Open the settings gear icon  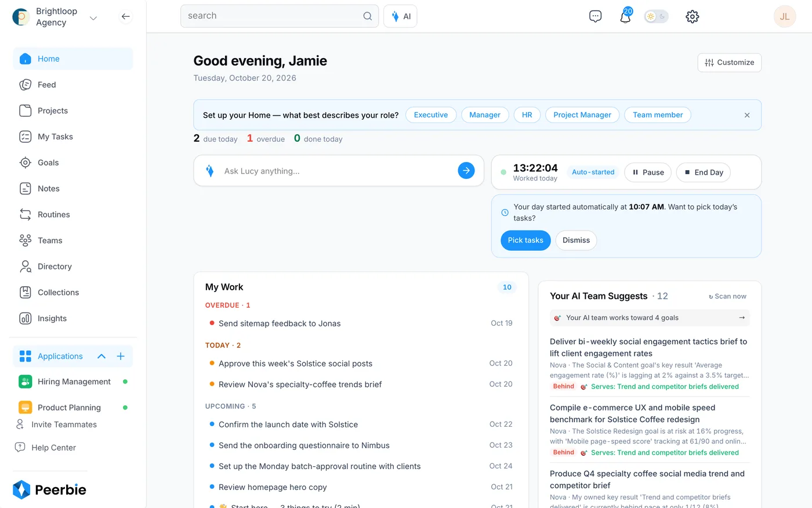pyautogui.click(x=692, y=16)
